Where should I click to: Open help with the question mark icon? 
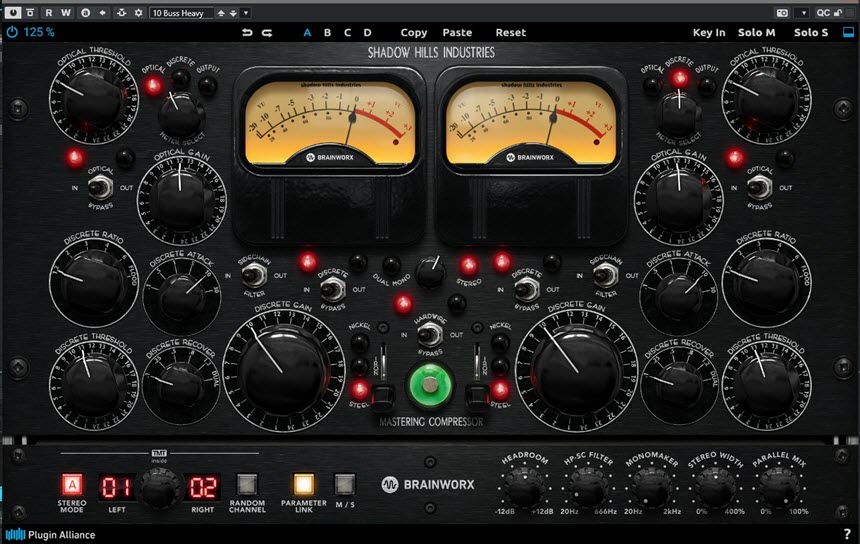click(848, 534)
